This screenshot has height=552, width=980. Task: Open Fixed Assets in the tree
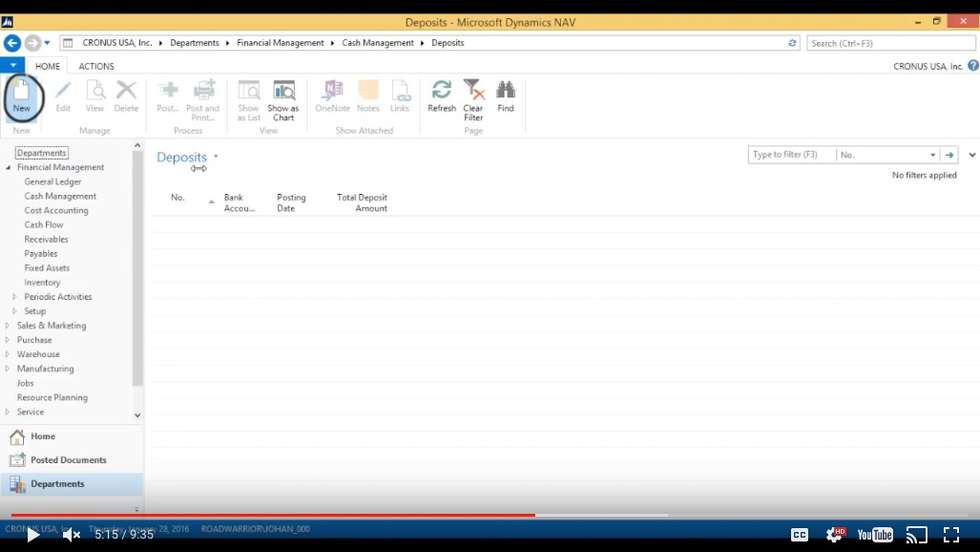click(47, 267)
